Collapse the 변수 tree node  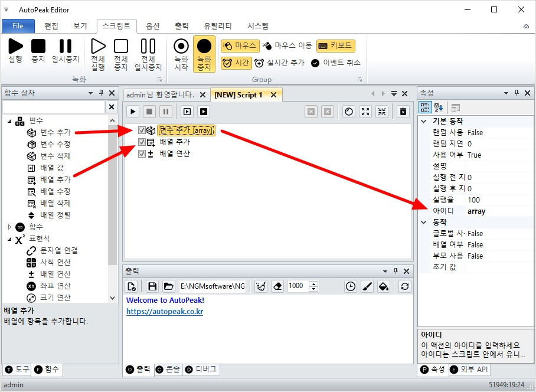coord(9,120)
